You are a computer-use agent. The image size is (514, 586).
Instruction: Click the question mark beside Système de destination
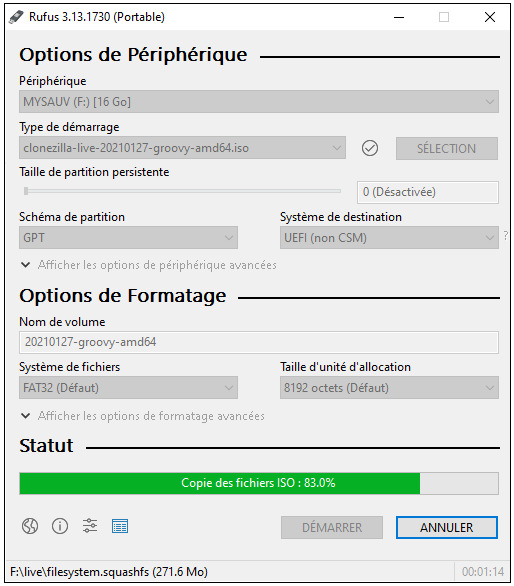[505, 236]
